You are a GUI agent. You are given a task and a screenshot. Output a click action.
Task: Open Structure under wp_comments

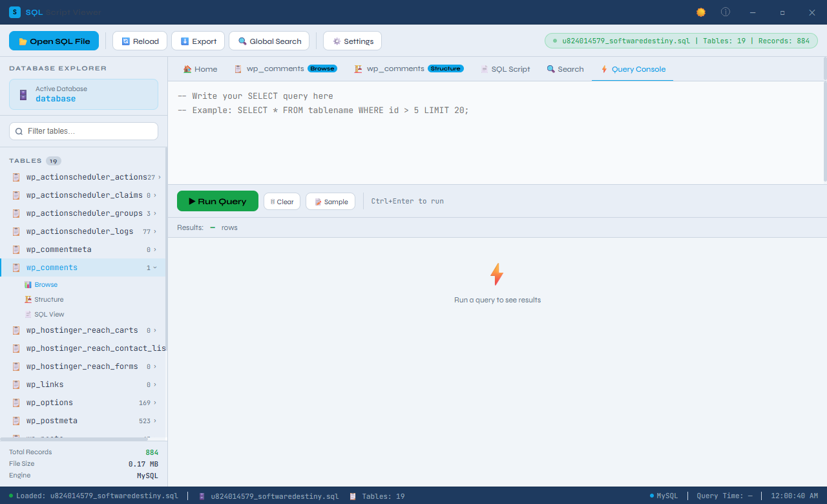44,299
